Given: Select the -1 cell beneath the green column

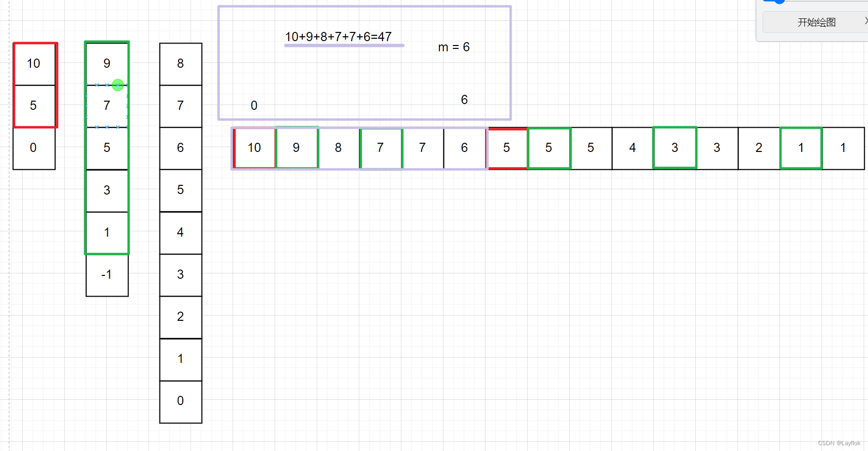Looking at the screenshot, I should click(107, 275).
